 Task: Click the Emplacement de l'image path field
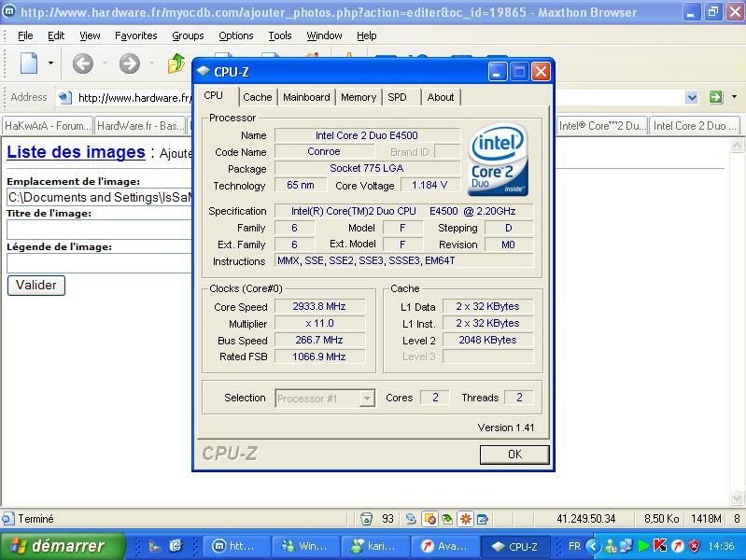(x=99, y=197)
